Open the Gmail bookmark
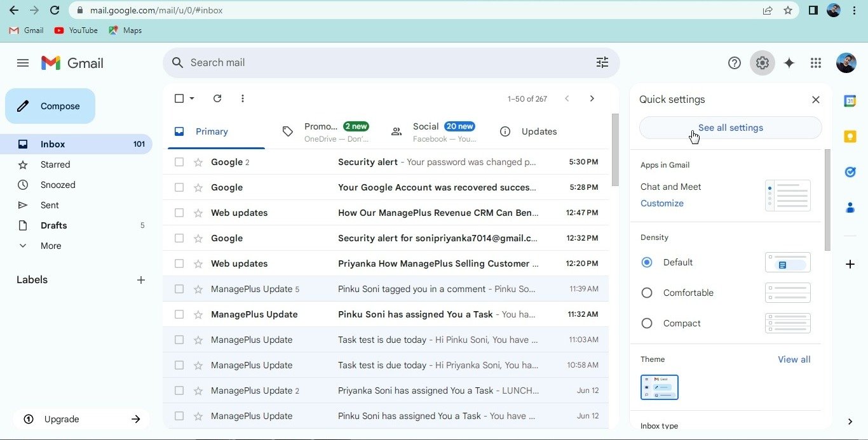This screenshot has height=440, width=868. click(x=26, y=30)
